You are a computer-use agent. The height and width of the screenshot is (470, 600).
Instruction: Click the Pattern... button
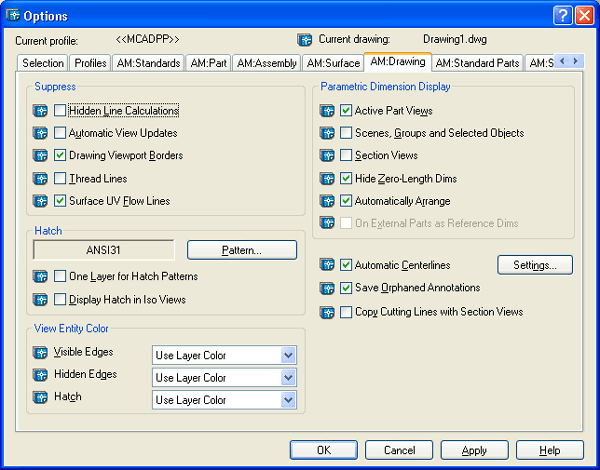point(242,250)
